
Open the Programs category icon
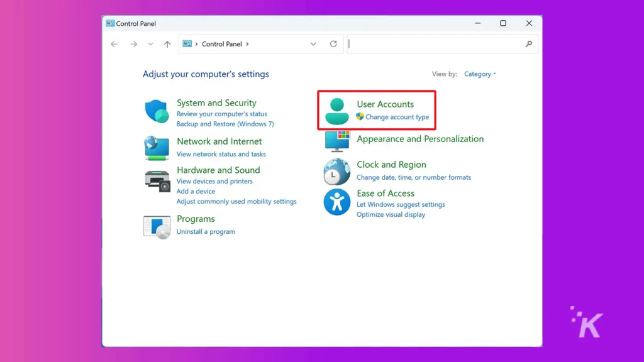(x=157, y=226)
